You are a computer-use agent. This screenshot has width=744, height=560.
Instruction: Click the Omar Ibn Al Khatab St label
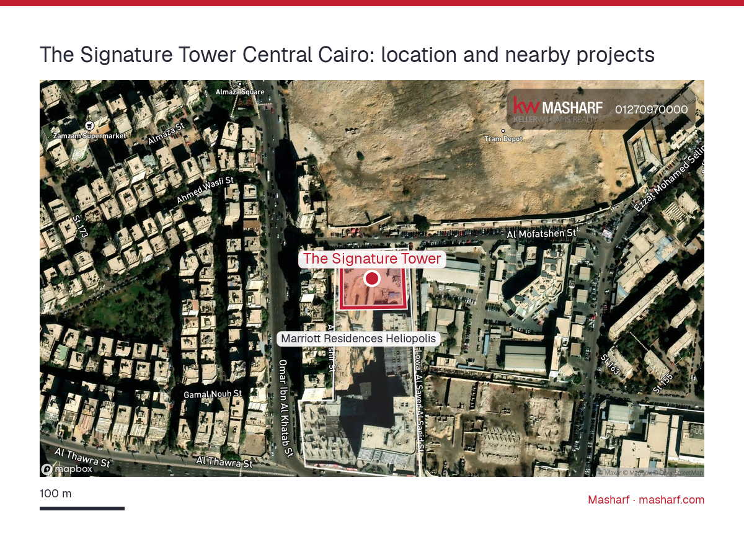pyautogui.click(x=285, y=408)
